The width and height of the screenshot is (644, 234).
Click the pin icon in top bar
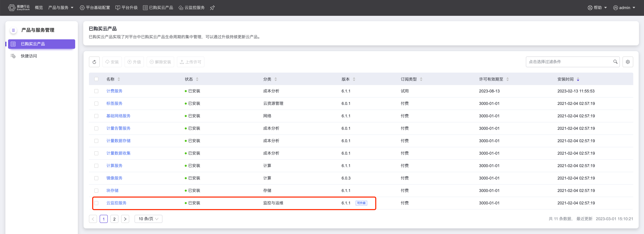[212, 8]
